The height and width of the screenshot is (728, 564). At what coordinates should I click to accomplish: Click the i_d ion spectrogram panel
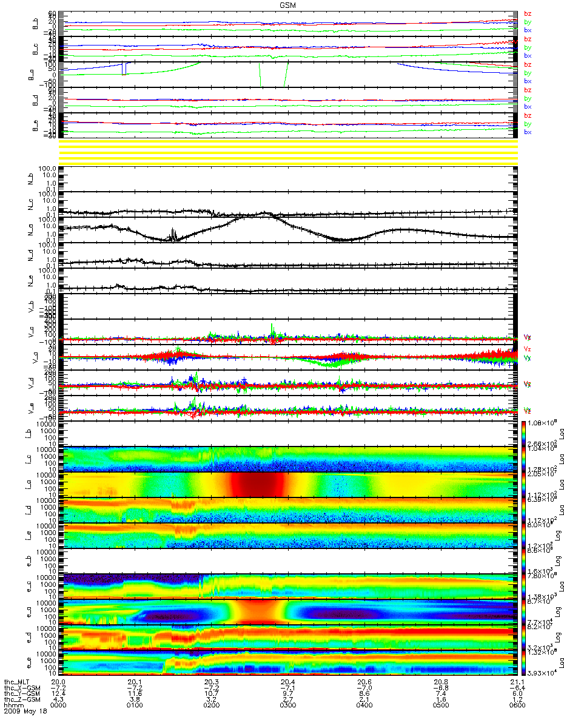pyautogui.click(x=289, y=509)
